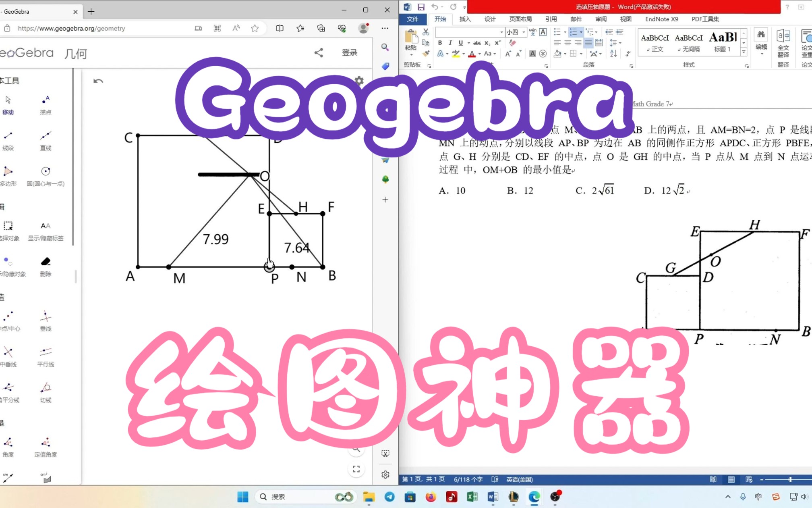Open GeoGebra settings via gear icon

tap(359, 81)
